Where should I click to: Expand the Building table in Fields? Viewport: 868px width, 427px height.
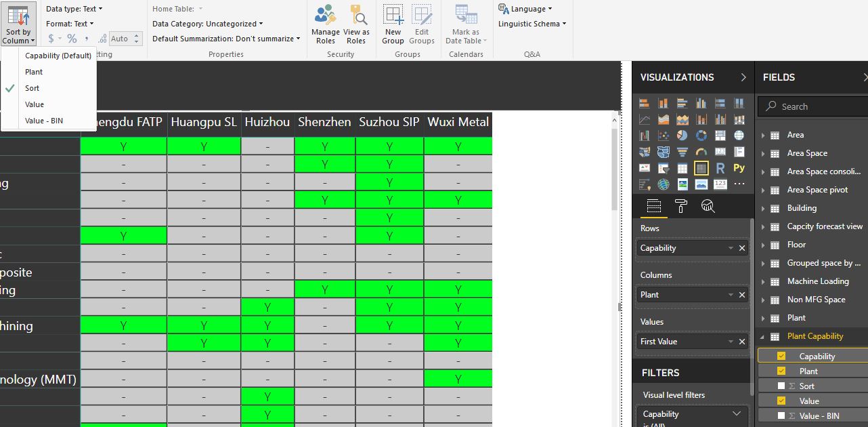pos(763,208)
